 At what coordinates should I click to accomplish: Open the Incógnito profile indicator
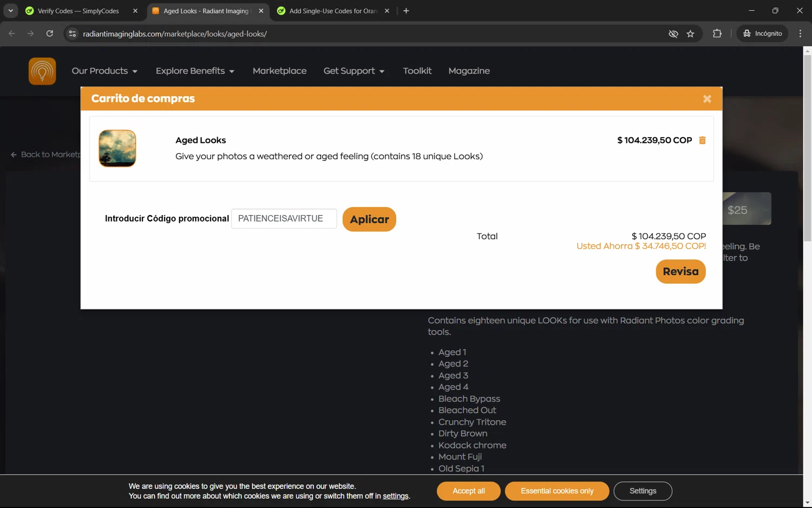click(x=762, y=34)
